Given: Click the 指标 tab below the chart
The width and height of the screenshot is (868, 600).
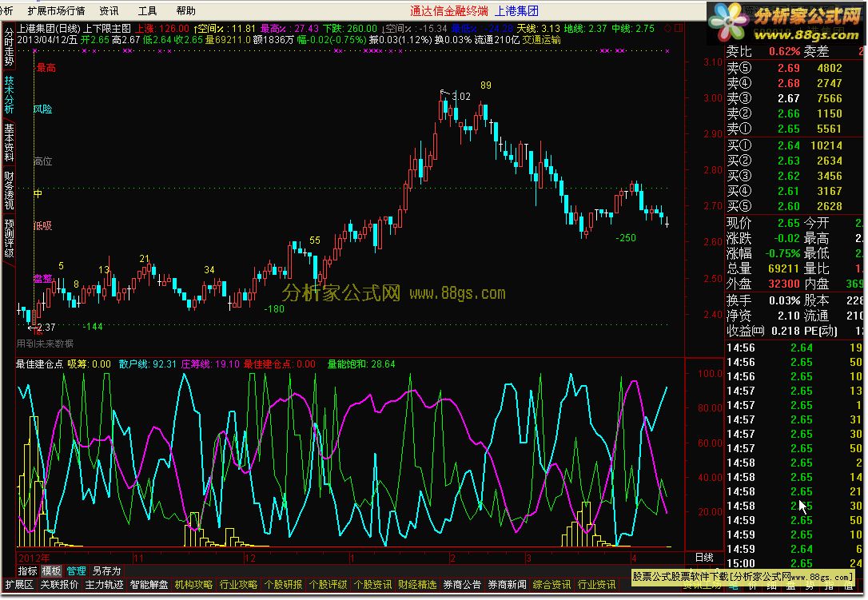Looking at the screenshot, I should click(x=28, y=570).
